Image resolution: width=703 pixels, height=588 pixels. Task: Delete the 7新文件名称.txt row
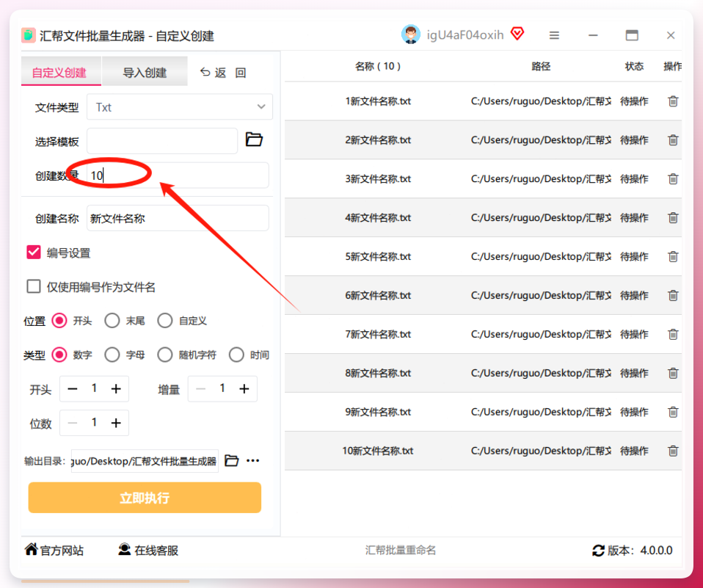click(x=672, y=335)
